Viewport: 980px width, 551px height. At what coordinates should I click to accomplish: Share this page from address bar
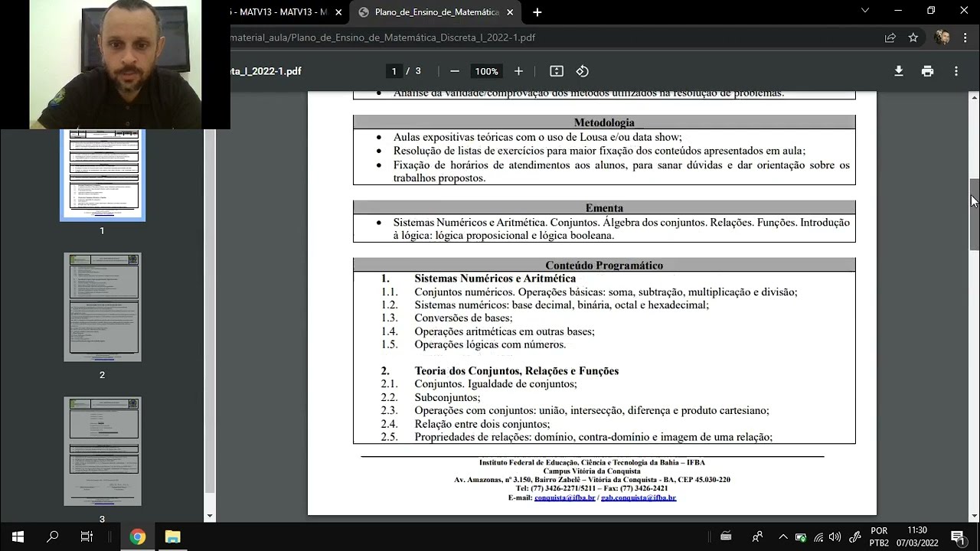click(x=890, y=37)
